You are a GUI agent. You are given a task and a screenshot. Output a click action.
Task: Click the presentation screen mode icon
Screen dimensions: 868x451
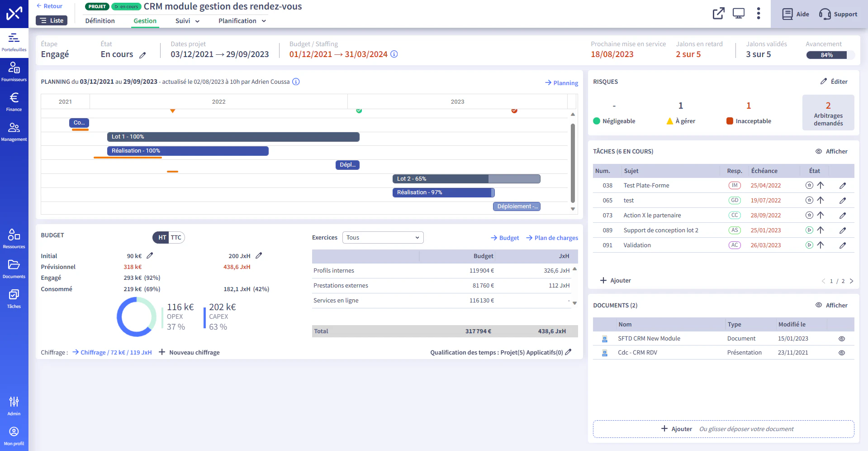coord(739,14)
